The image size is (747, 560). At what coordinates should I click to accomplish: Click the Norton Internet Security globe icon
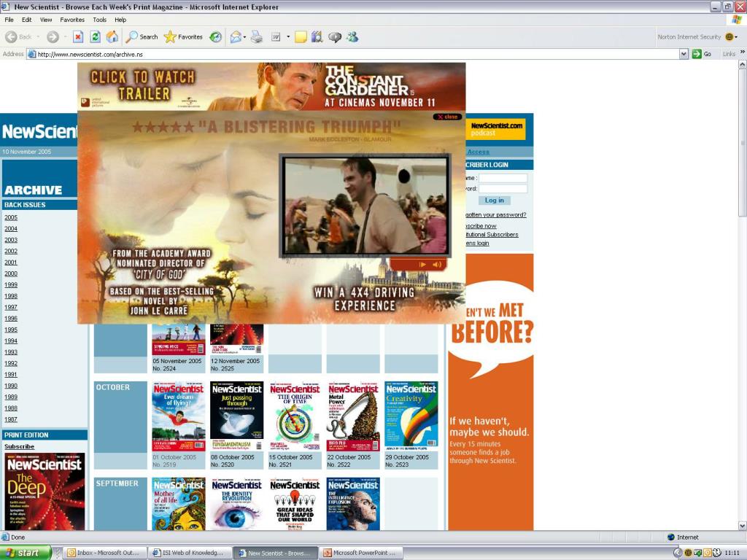coord(729,36)
